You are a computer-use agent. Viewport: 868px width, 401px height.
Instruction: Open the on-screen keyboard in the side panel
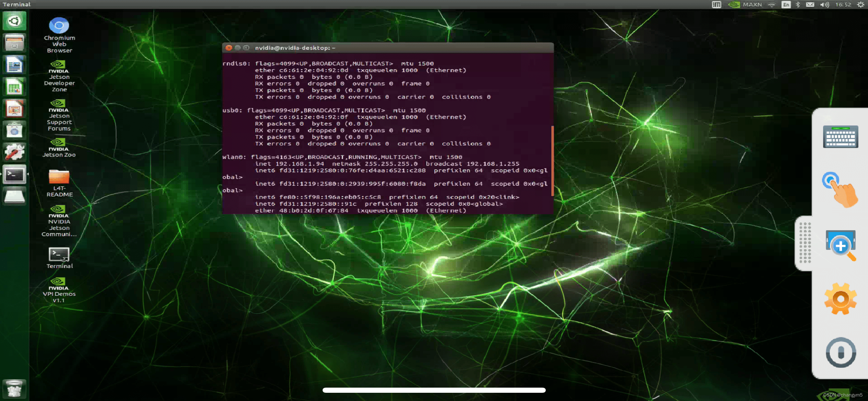[840, 137]
